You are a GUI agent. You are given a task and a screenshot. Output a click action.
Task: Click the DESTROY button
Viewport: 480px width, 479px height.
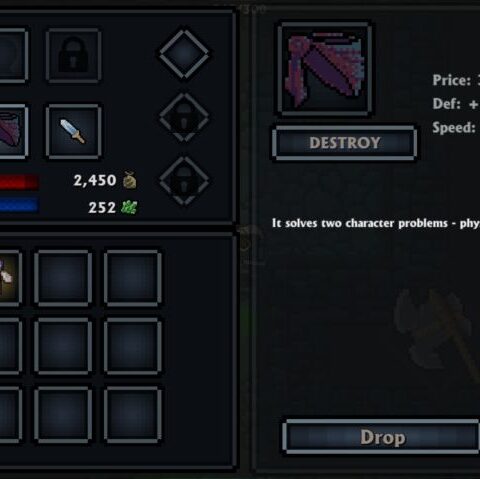pos(344,143)
